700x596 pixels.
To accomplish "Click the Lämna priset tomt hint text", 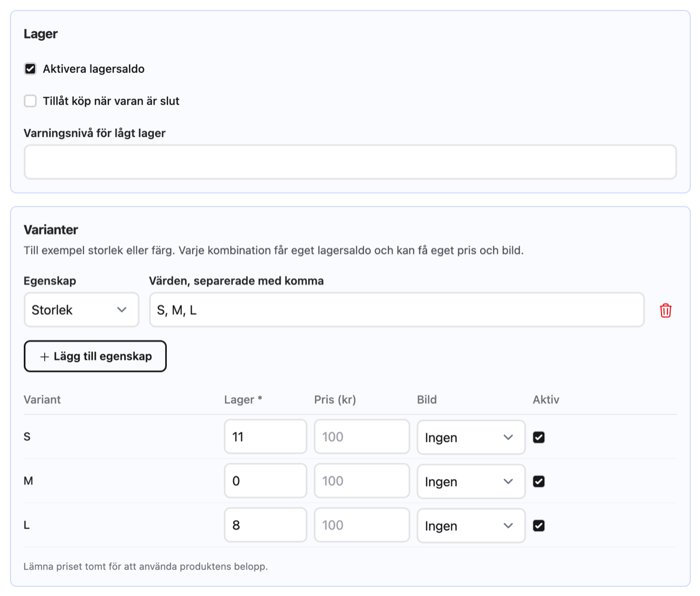I will pyautogui.click(x=146, y=566).
